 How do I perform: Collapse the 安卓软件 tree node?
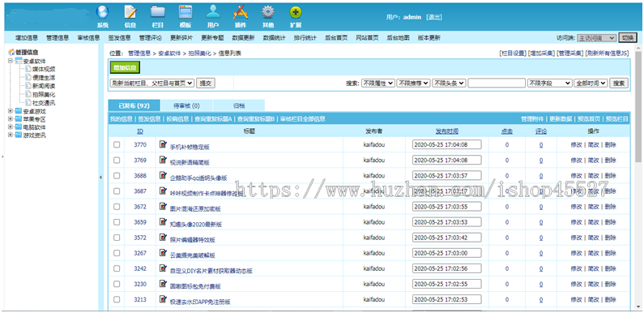11,61
